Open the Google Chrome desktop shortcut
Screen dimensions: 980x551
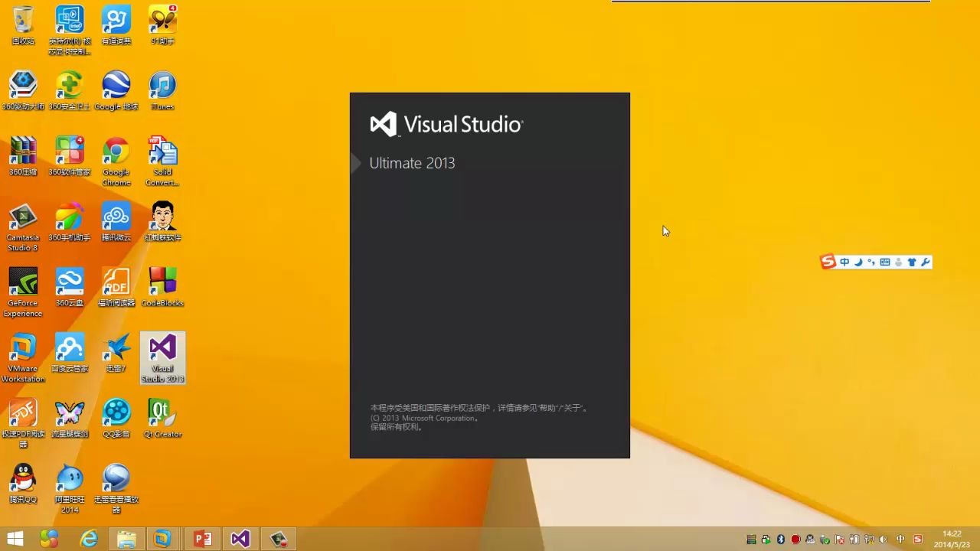point(116,161)
